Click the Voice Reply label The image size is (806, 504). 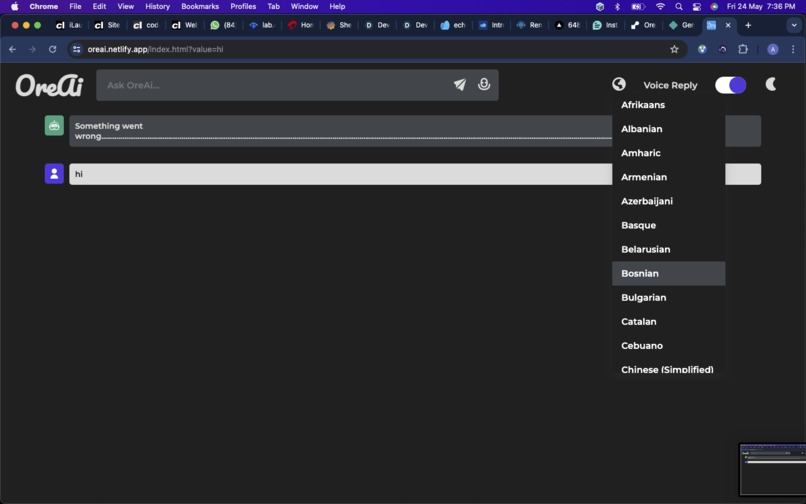[670, 85]
